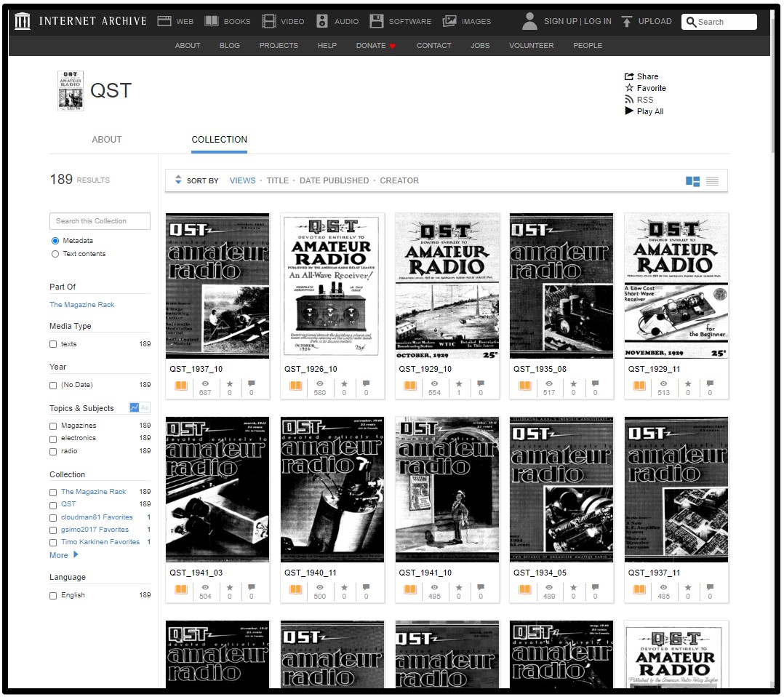Check the English language checkbox

[53, 597]
